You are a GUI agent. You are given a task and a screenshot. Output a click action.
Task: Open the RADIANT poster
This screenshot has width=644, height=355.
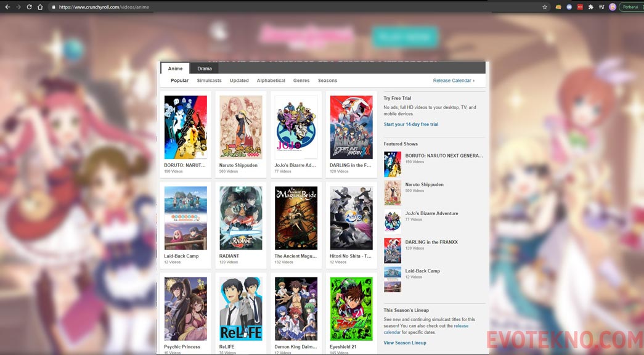(241, 218)
